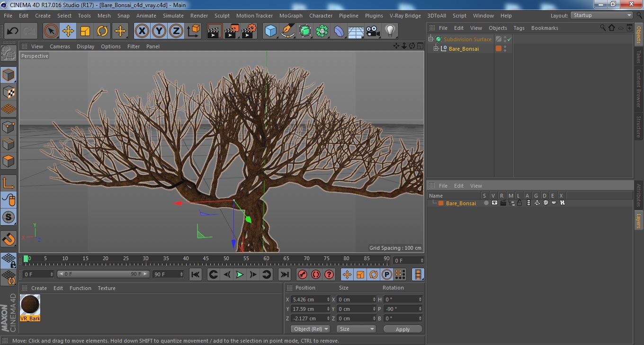The width and height of the screenshot is (644, 345).
Task: Switch to Content Browser side tab
Action: tap(639, 89)
